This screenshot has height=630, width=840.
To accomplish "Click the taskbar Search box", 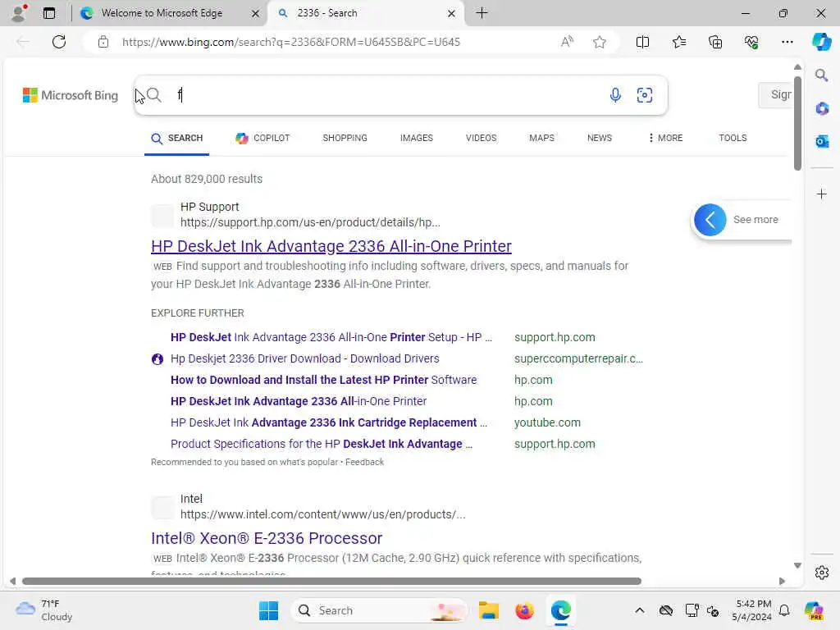I will [379, 610].
